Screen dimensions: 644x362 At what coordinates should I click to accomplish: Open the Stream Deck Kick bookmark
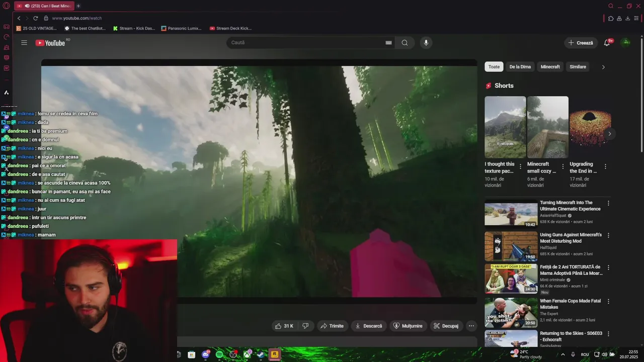pos(230,29)
